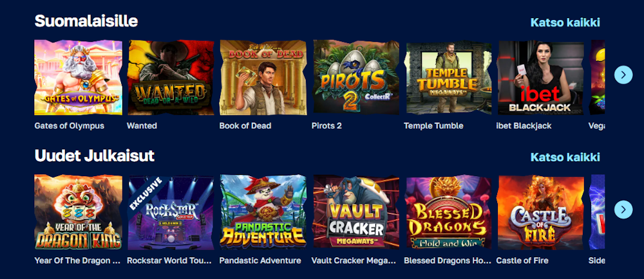This screenshot has height=279, width=644.
Task: Choose Temple Tumble Megaways game image
Action: click(x=448, y=77)
